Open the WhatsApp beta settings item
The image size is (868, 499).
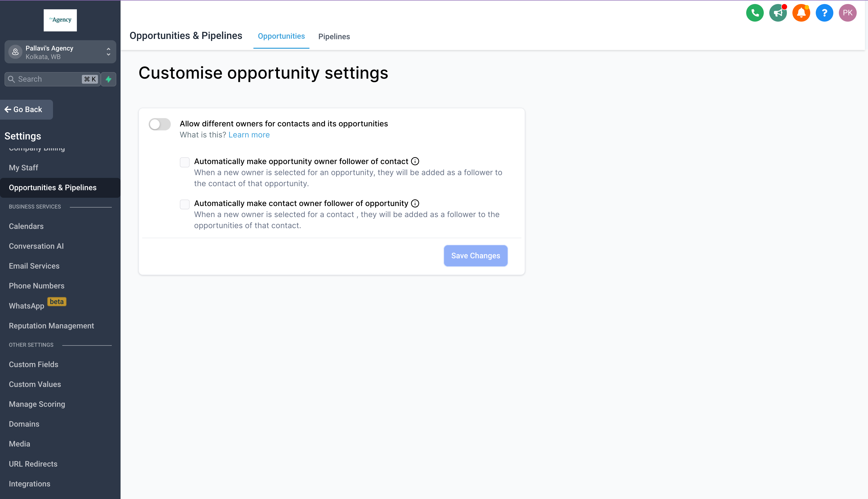[26, 306]
